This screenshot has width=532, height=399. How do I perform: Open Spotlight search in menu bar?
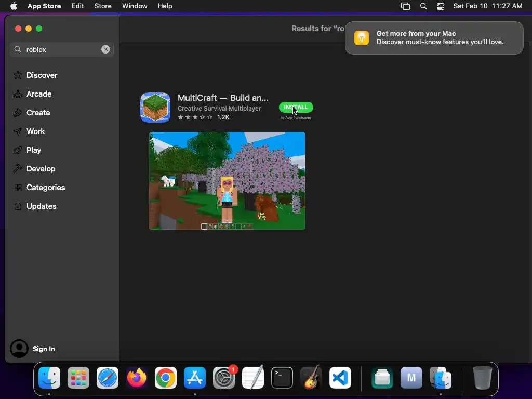pyautogui.click(x=423, y=6)
